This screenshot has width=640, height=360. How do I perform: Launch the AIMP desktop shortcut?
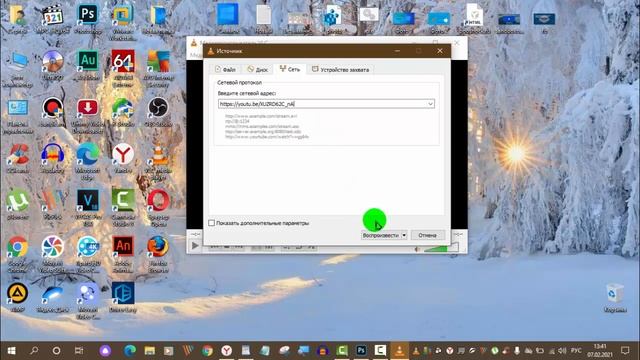pyautogui.click(x=18, y=297)
